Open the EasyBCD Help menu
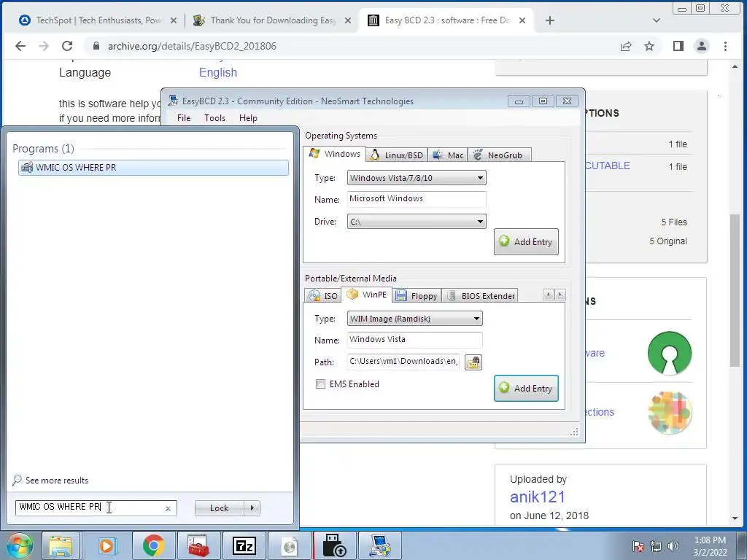 tap(248, 117)
